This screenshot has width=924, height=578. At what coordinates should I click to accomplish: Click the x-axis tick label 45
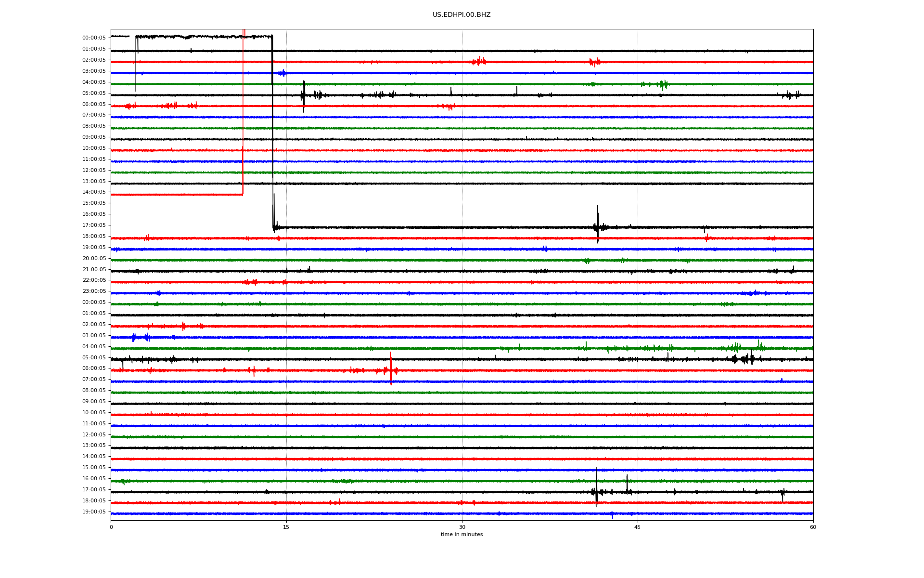click(x=637, y=527)
